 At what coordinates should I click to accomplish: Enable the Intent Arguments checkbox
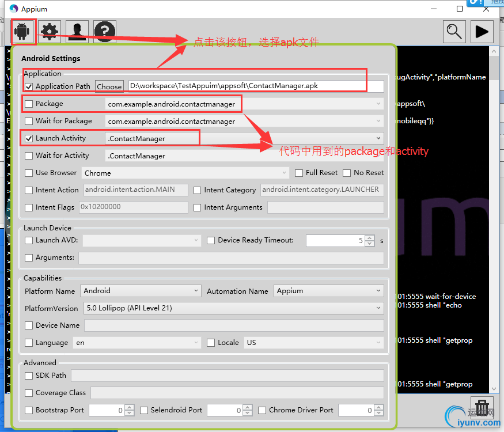coord(198,207)
